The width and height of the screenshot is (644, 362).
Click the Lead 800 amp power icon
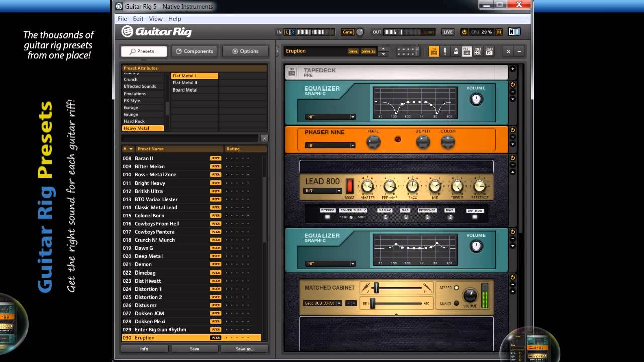point(513,158)
